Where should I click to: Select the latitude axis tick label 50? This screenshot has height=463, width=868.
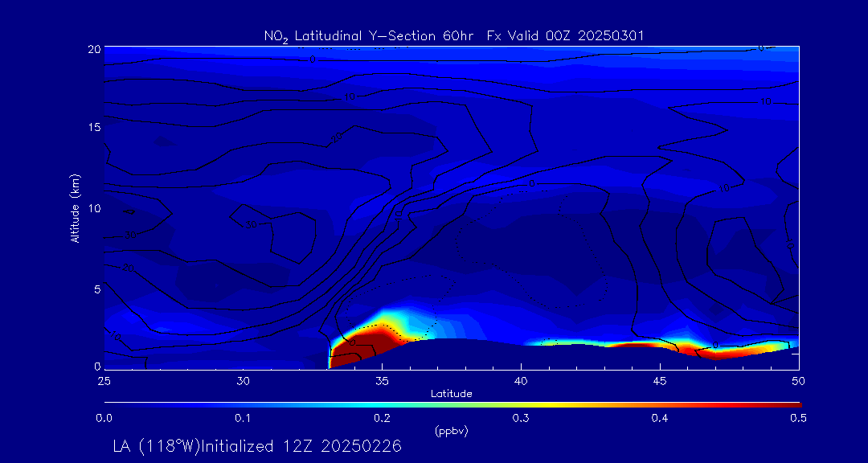pos(799,380)
